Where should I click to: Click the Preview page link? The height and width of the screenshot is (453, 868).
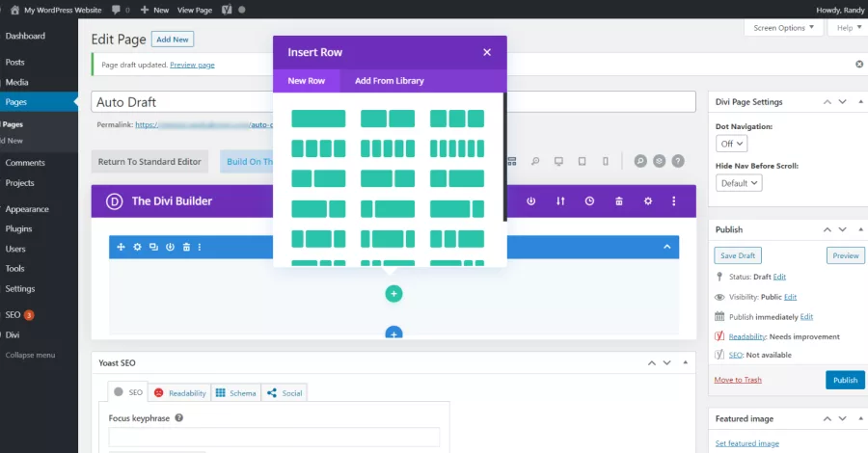click(192, 65)
